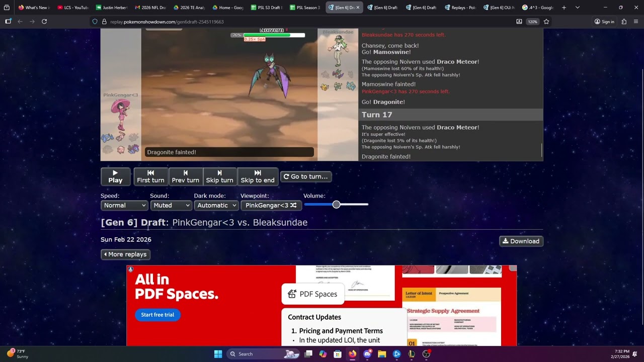Image resolution: width=644 pixels, height=362 pixels.
Task: Toggle the sidebar icon
Action: pos(8,22)
